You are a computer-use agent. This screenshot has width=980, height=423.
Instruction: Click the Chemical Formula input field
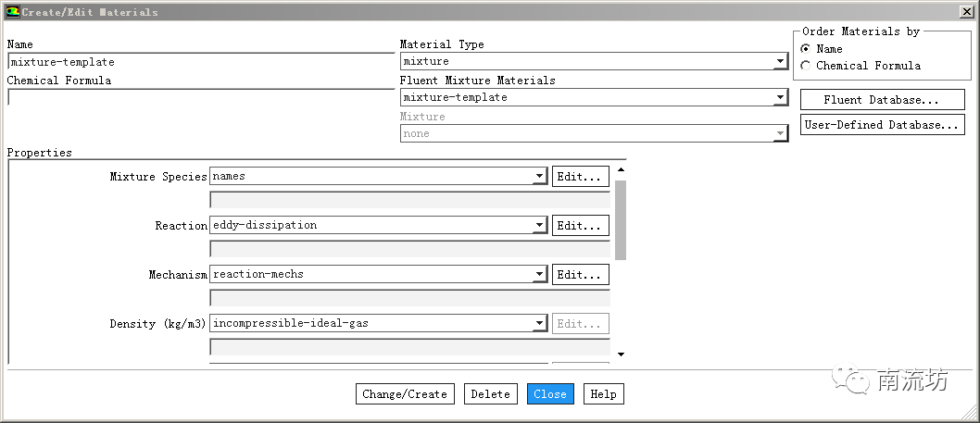point(200,97)
